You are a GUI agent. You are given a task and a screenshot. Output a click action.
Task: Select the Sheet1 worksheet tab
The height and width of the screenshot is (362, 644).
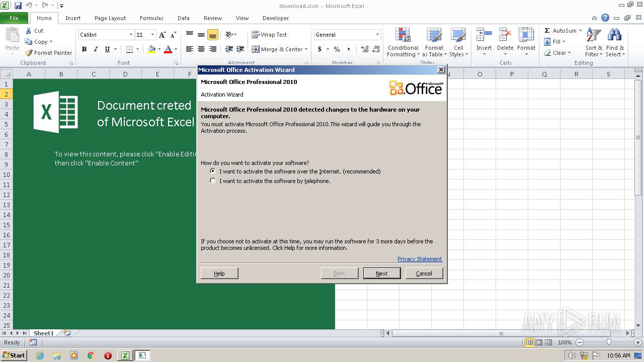[43, 333]
